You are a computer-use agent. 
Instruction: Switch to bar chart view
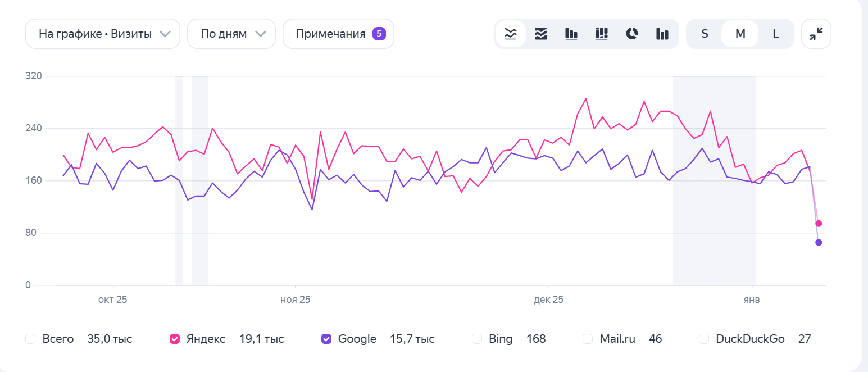pos(571,34)
